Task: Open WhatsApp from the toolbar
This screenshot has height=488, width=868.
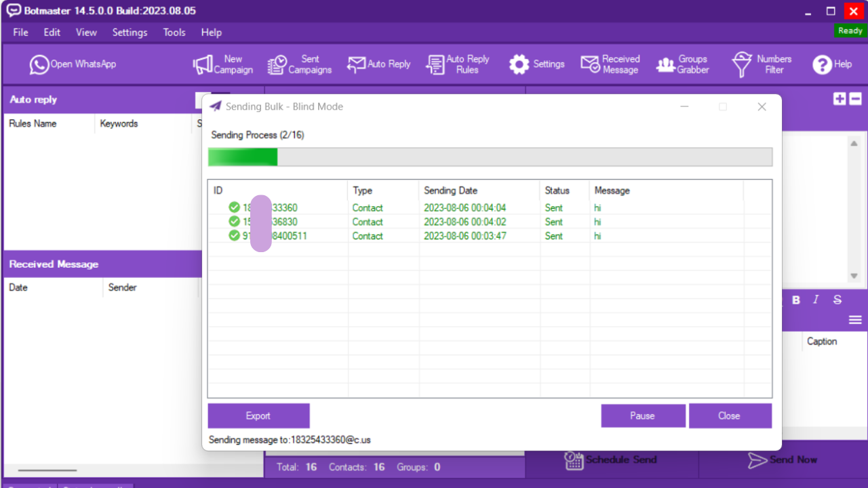Action: tap(73, 64)
